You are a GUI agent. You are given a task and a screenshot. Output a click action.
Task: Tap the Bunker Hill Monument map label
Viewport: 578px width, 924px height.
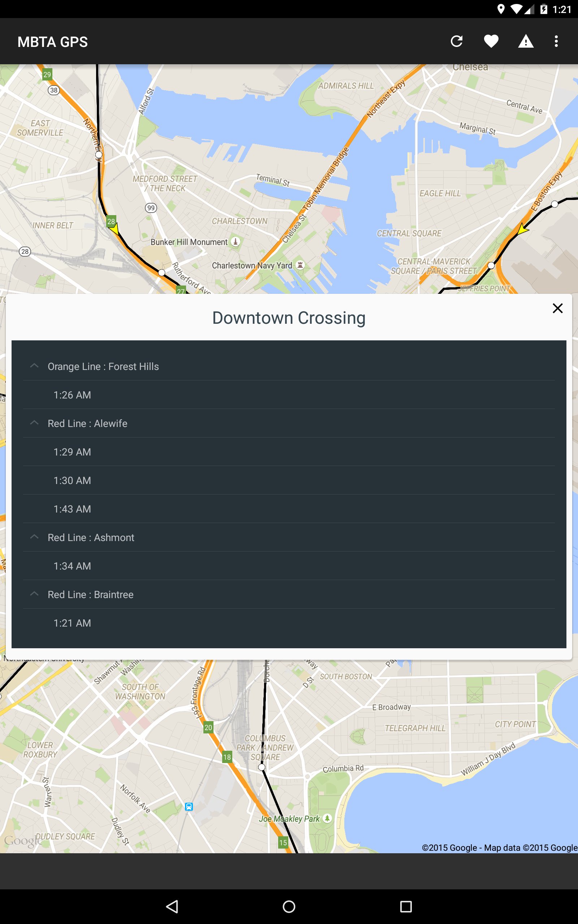point(189,242)
